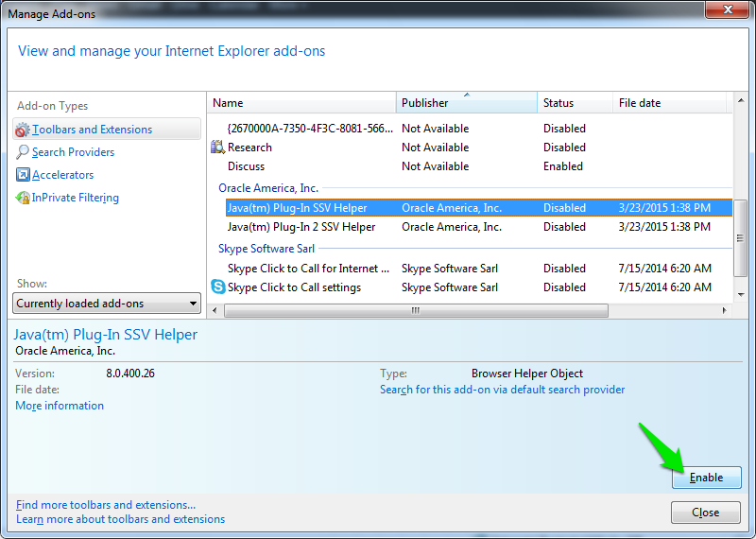Open Find more toolbars and extensions link
This screenshot has width=756, height=539.
106,505
